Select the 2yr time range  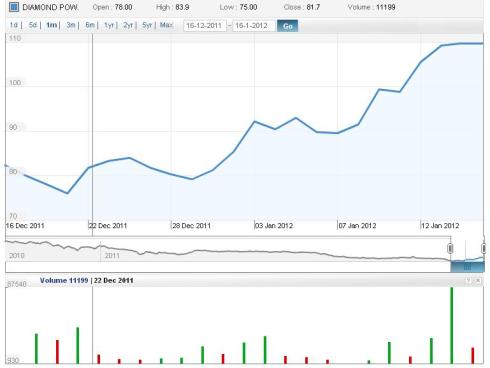point(128,25)
